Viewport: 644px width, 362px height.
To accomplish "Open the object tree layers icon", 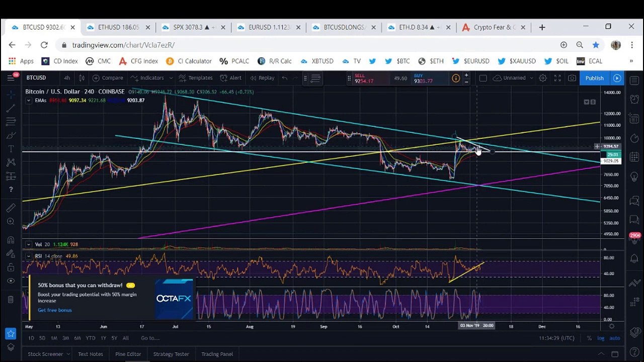I will [11, 347].
